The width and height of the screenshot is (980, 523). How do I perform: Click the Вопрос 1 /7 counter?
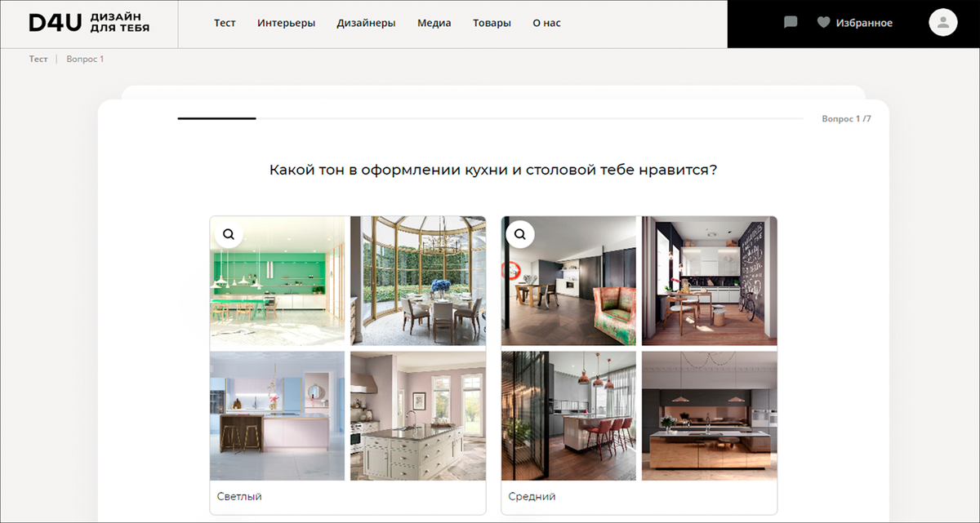pos(846,119)
